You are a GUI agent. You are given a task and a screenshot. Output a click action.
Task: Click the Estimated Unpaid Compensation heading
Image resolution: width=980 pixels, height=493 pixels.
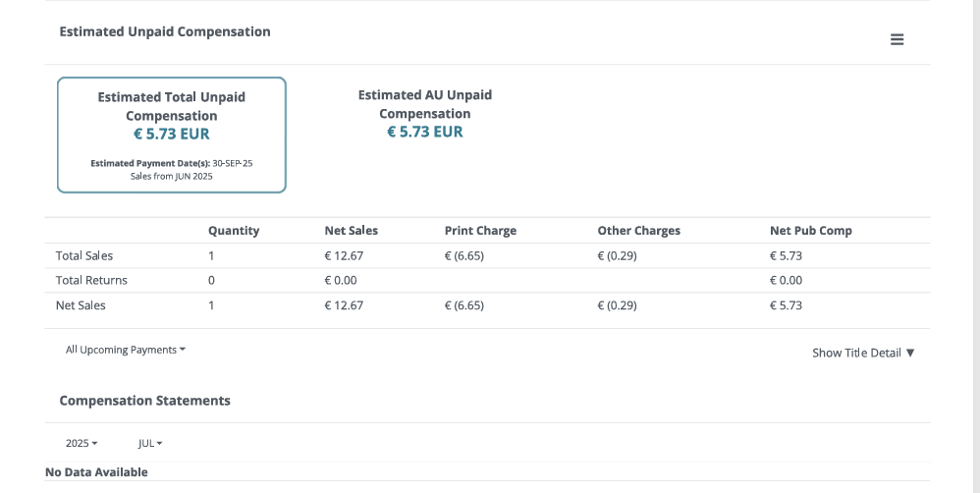pyautogui.click(x=165, y=31)
